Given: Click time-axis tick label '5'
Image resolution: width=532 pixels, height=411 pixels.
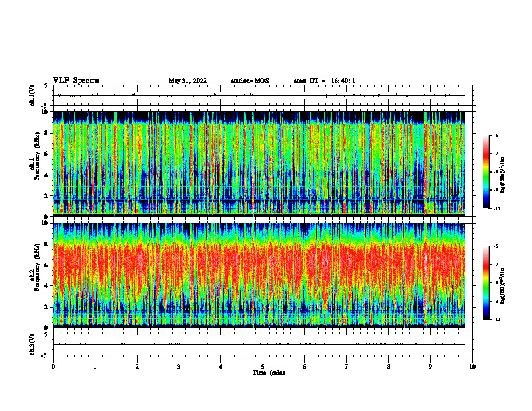Looking at the screenshot, I should (263, 367).
